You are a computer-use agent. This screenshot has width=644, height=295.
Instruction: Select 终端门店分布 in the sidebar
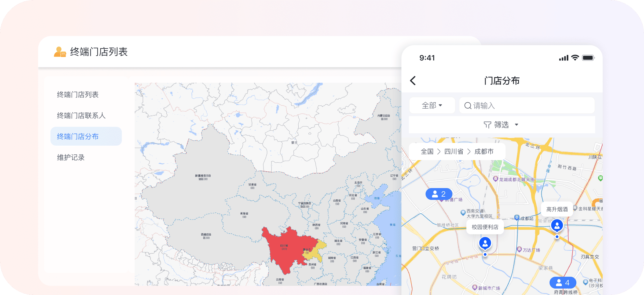coord(78,136)
